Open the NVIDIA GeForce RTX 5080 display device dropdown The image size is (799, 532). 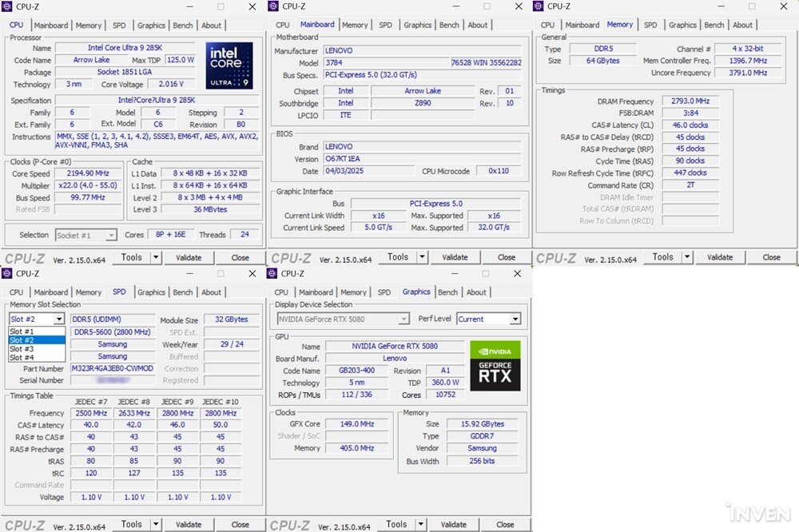(x=403, y=319)
